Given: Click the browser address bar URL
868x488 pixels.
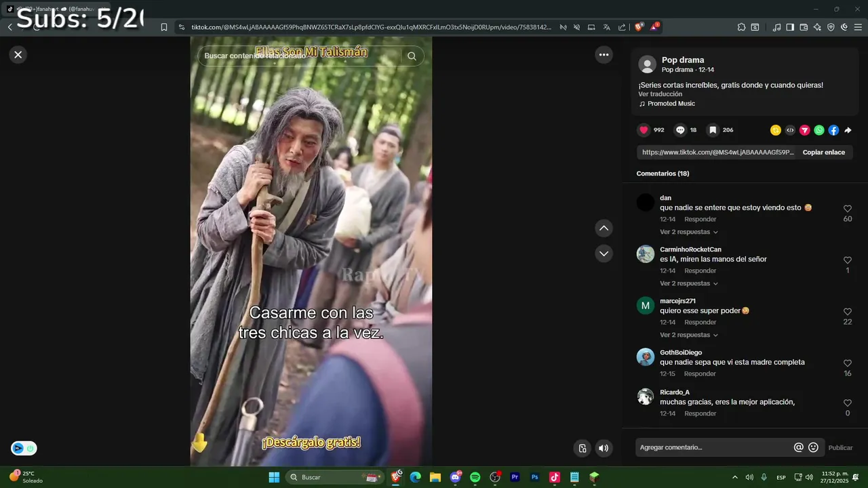Looking at the screenshot, I should (371, 27).
